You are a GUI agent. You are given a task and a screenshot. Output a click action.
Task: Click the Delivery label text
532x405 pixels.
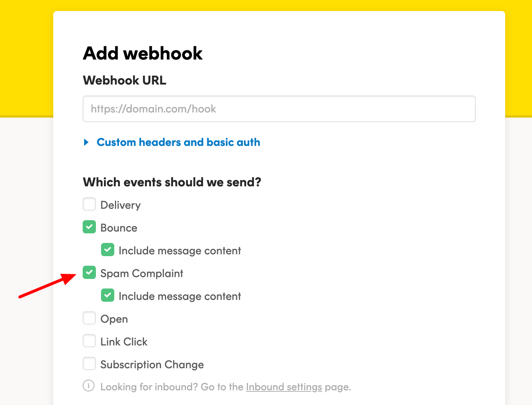[121, 205]
